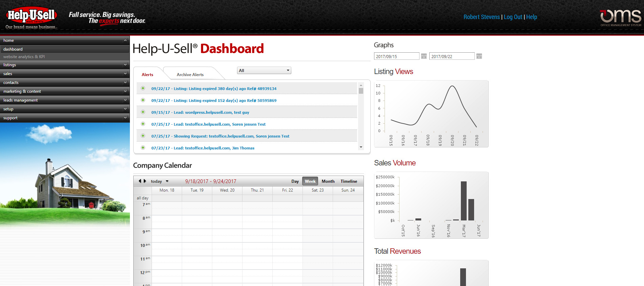The image size is (644, 286).
Task: Expand the marketing & content menu
Action: (x=125, y=91)
